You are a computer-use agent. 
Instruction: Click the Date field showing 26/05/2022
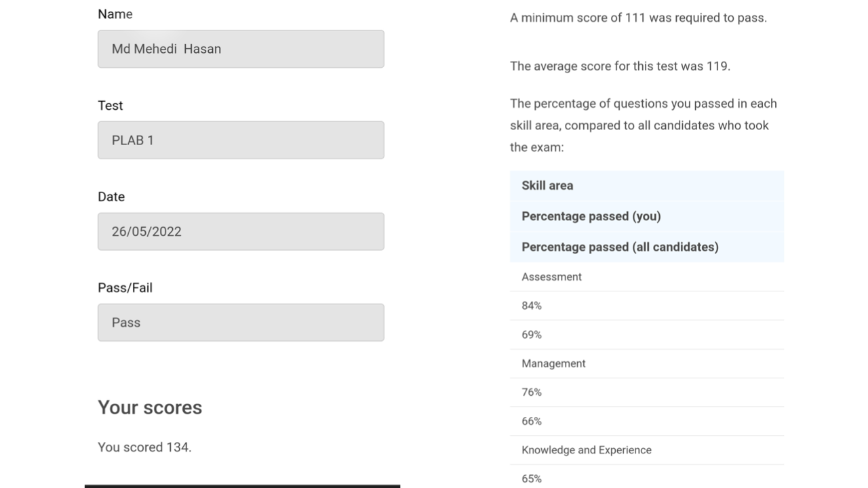point(241,232)
